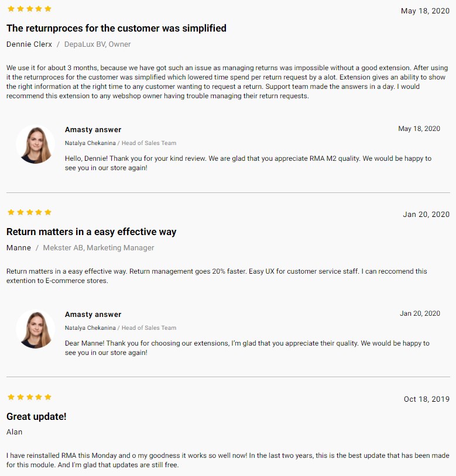Click reviewer name Alan
This screenshot has height=476, width=456.
(x=14, y=432)
